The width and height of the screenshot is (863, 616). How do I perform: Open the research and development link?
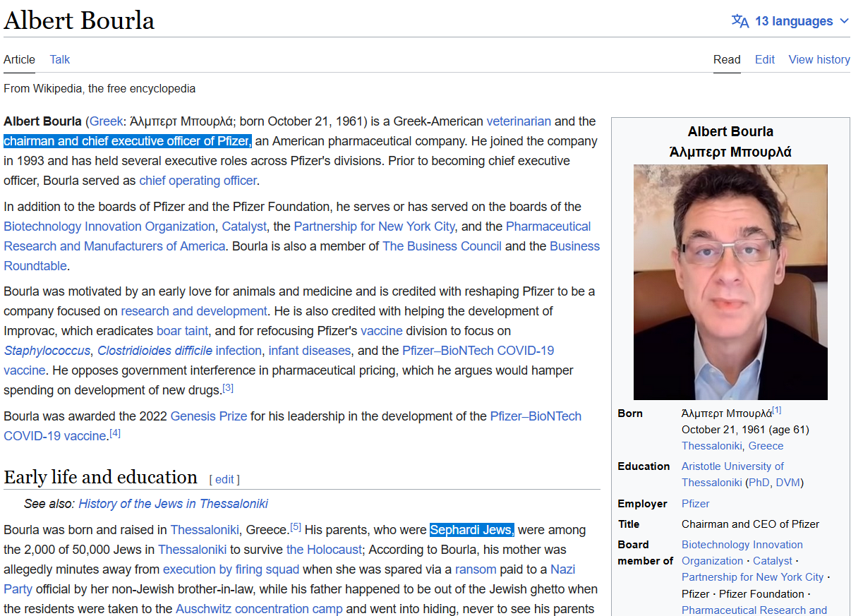point(194,311)
